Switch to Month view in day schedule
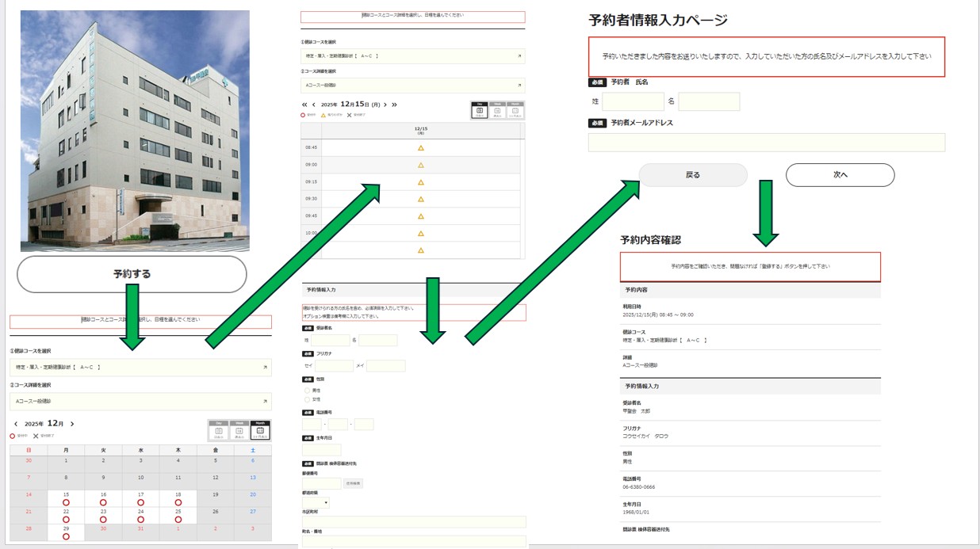 click(515, 111)
